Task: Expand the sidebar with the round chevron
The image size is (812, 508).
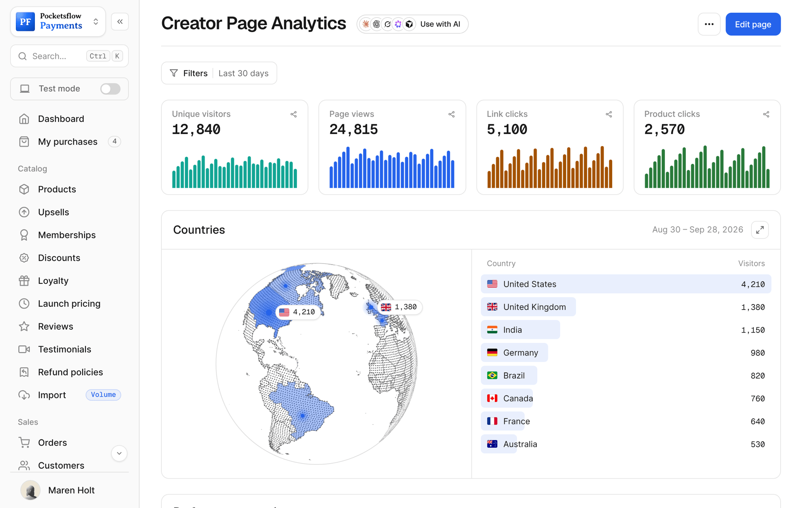Action: [119, 453]
